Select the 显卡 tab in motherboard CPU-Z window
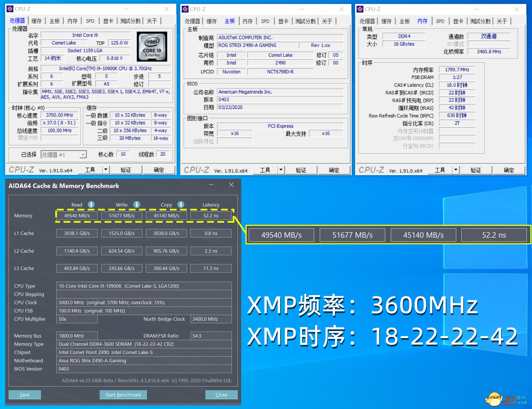Image resolution: width=532 pixels, height=409 pixels. 283,21
